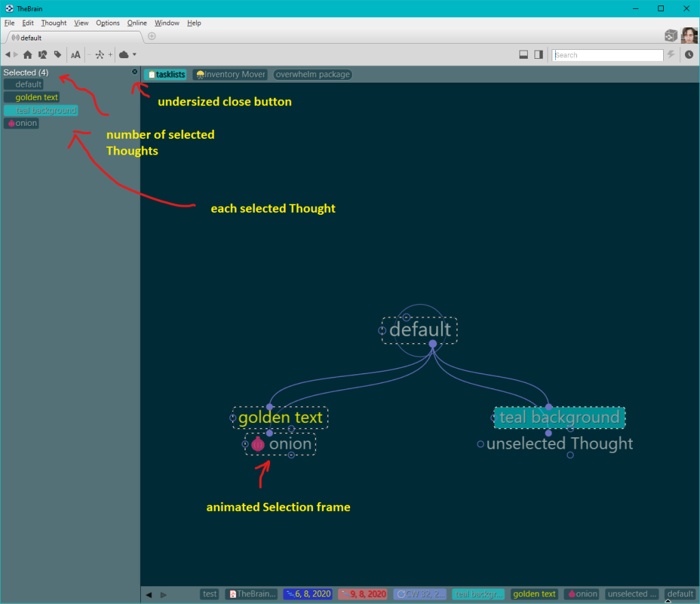Click the instant-activate lightning icon
The image size is (700, 604).
(671, 55)
